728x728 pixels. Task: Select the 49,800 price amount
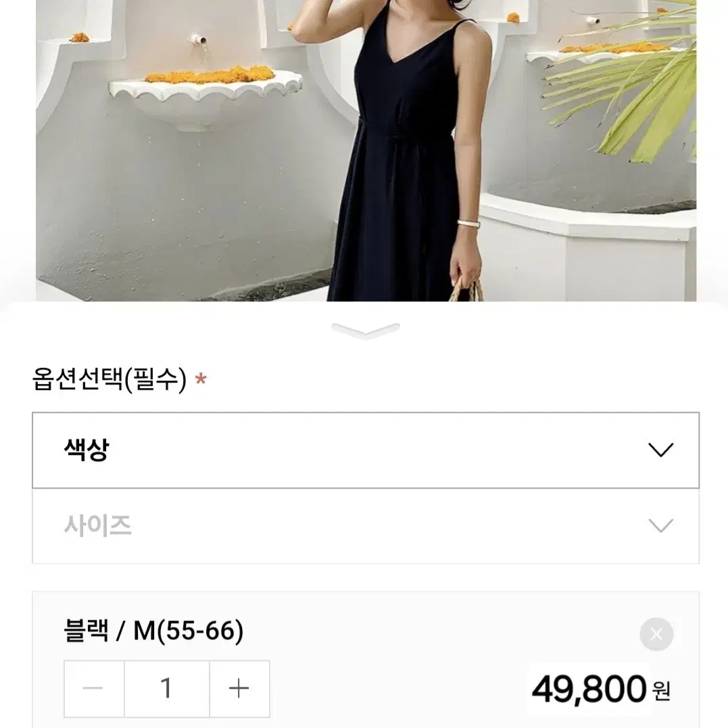[x=589, y=689]
